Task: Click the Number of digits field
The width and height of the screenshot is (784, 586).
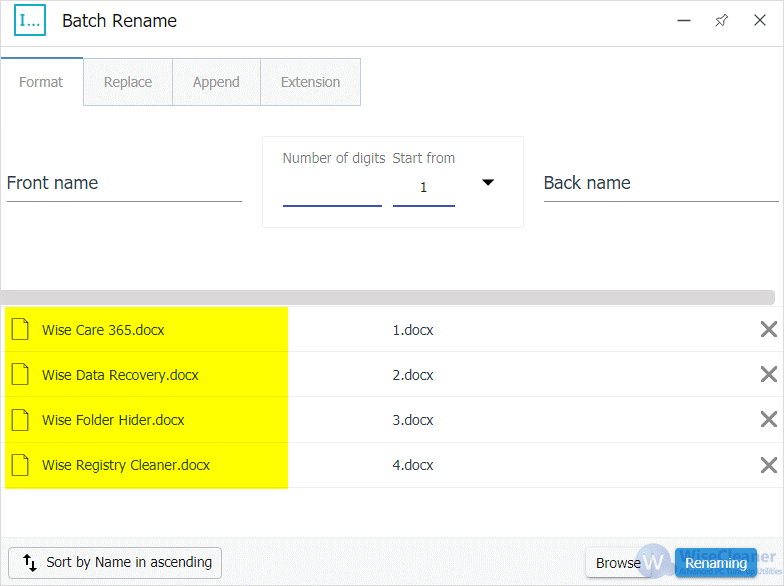Action: pyautogui.click(x=332, y=190)
